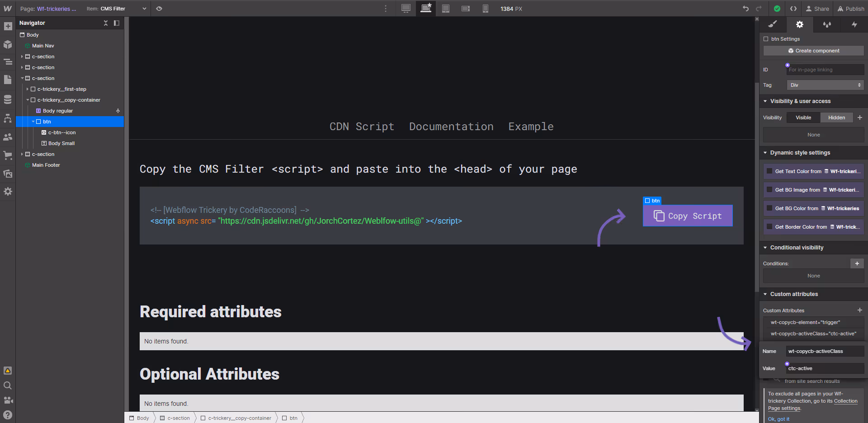Open the export code icon
Screen dimensions: 868x423
(793, 9)
